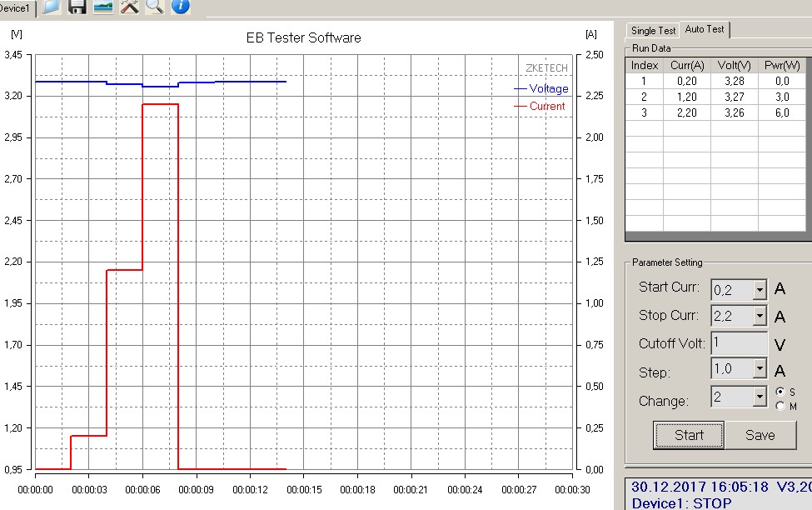Image resolution: width=812 pixels, height=510 pixels.
Task: Click the magnifying glass icon
Action: 155,7
